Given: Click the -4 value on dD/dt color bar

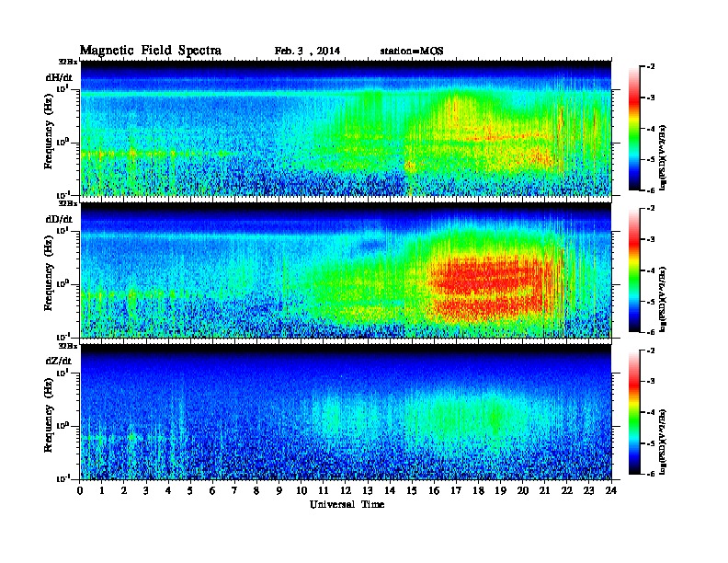Looking at the screenshot, I should pos(651,270).
